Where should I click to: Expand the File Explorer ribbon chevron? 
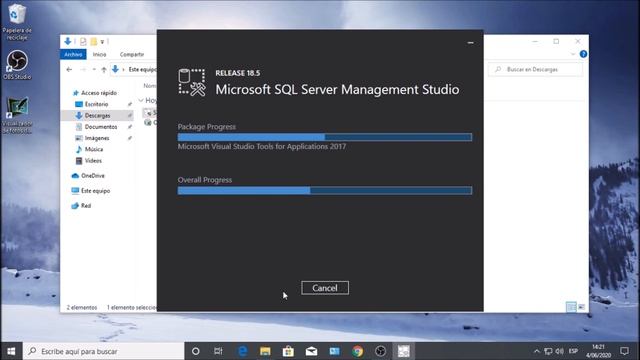573,54
